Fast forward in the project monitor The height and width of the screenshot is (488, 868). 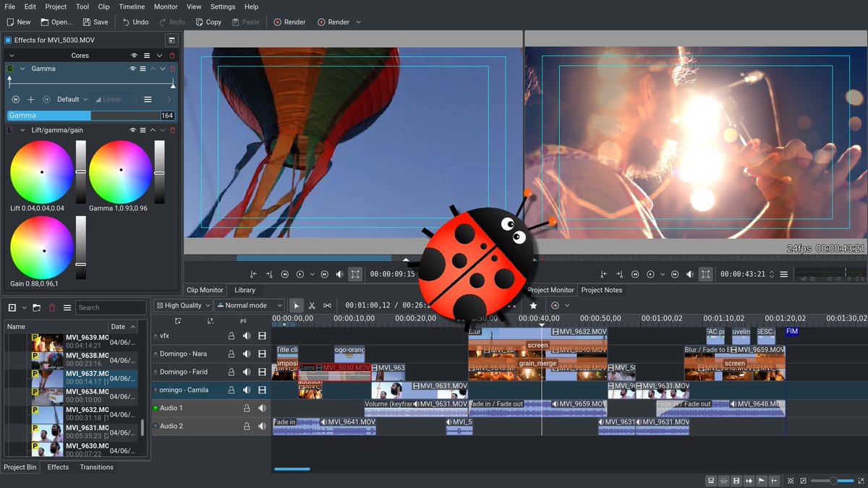click(674, 274)
